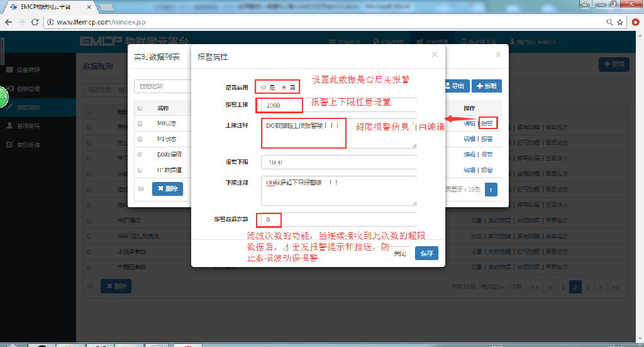Click the 删除 button below rules table
The width and height of the screenshot is (644, 347).
tap(116, 286)
